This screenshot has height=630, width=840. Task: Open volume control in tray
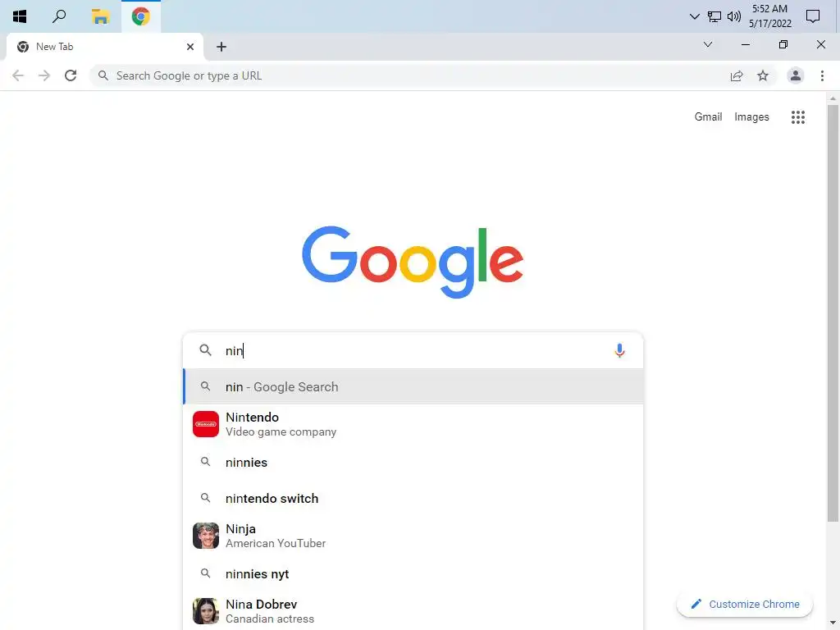pyautogui.click(x=734, y=16)
